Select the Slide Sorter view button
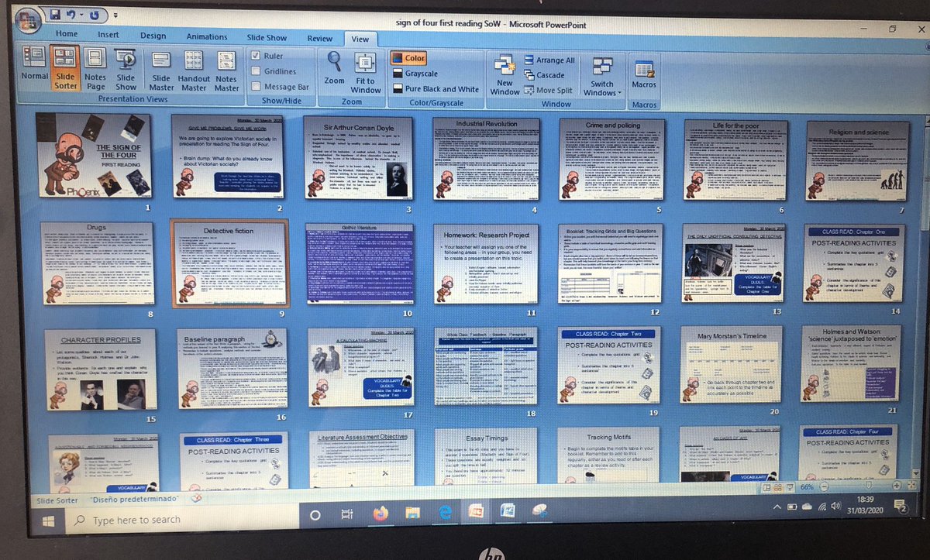Viewport: 930px width, 560px height. point(66,67)
